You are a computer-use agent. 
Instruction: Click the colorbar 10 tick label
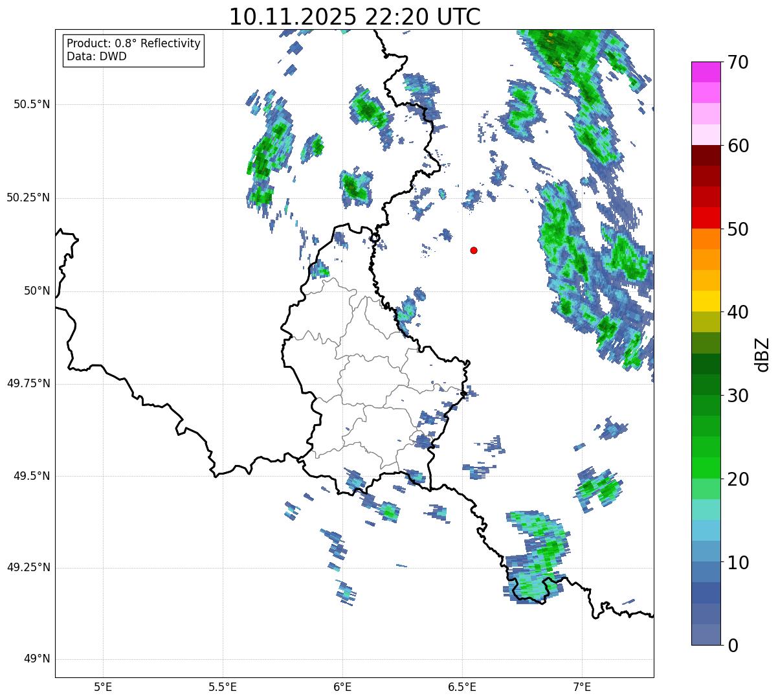[738, 562]
